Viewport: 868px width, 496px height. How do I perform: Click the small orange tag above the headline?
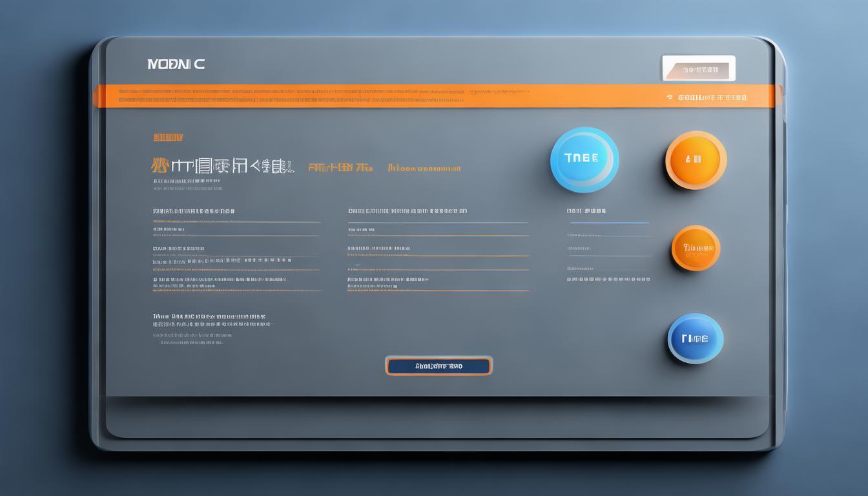coord(168,137)
